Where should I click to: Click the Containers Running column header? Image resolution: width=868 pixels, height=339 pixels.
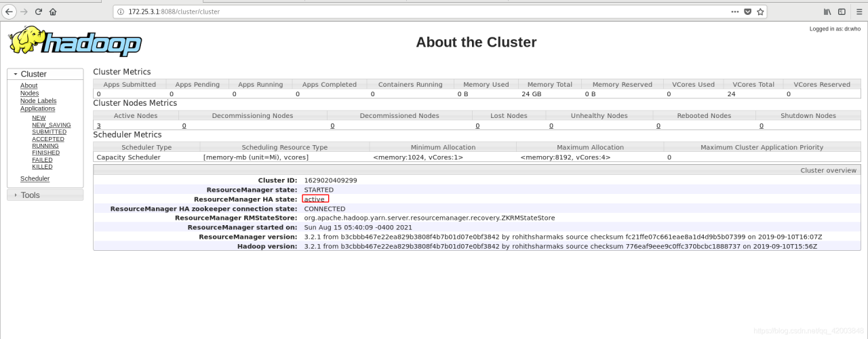[x=410, y=84]
